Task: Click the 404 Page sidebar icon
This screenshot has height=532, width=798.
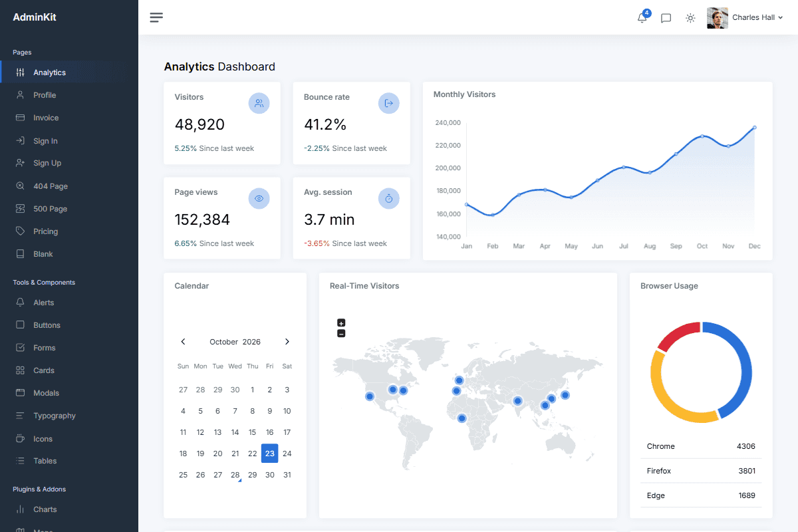Action: click(x=20, y=186)
